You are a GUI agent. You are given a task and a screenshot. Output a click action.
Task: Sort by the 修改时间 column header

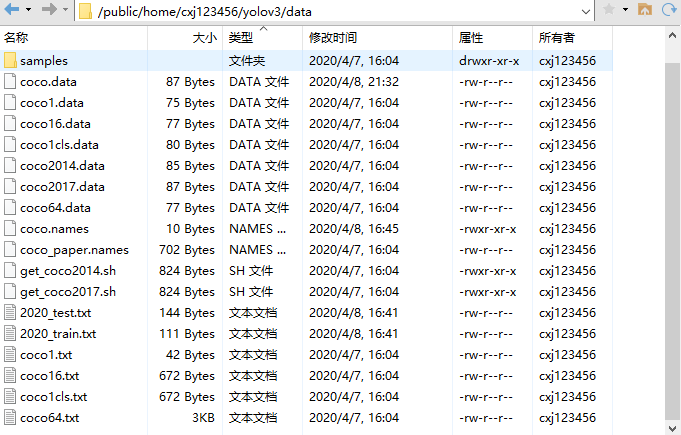(x=377, y=38)
